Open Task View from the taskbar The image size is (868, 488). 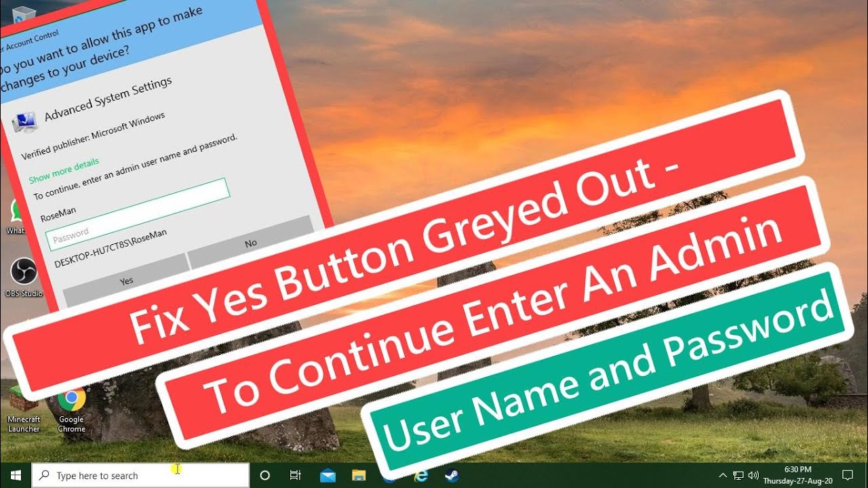point(296,475)
